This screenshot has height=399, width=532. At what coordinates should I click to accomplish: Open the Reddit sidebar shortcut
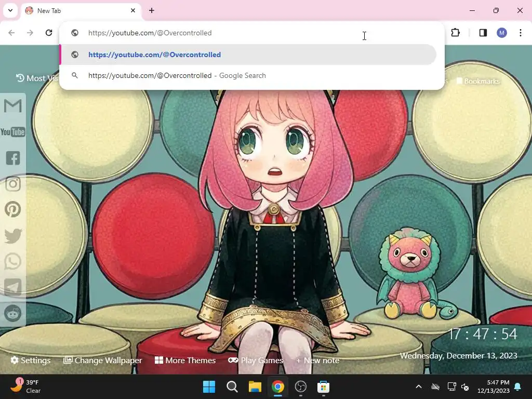click(x=13, y=313)
